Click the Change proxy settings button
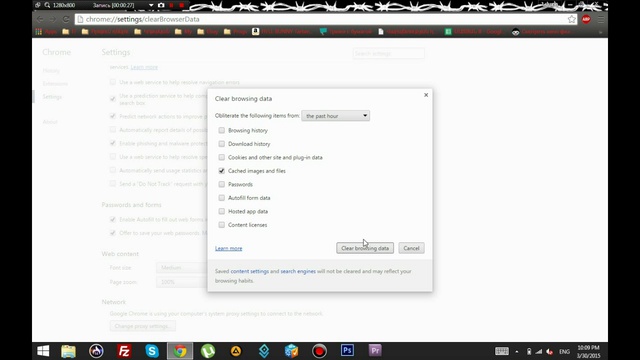Screen dimensions: 640x360 pyautogui.click(x=142, y=326)
